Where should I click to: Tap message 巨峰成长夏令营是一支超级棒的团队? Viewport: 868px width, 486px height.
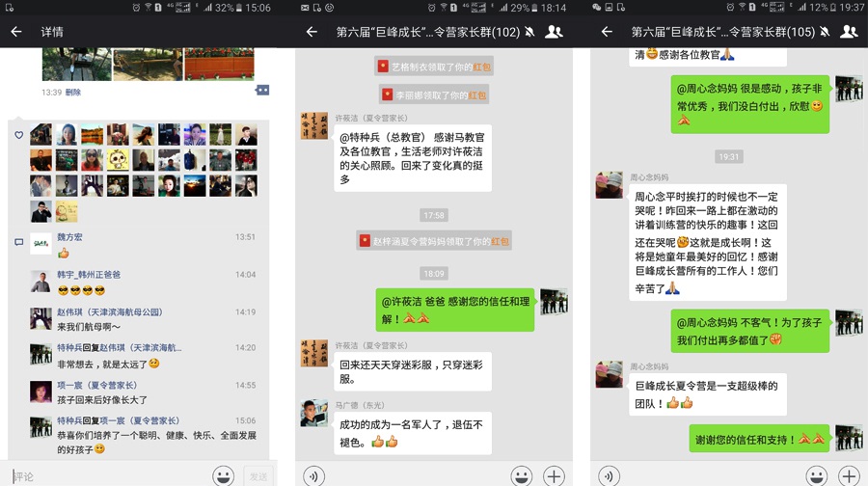pos(708,394)
